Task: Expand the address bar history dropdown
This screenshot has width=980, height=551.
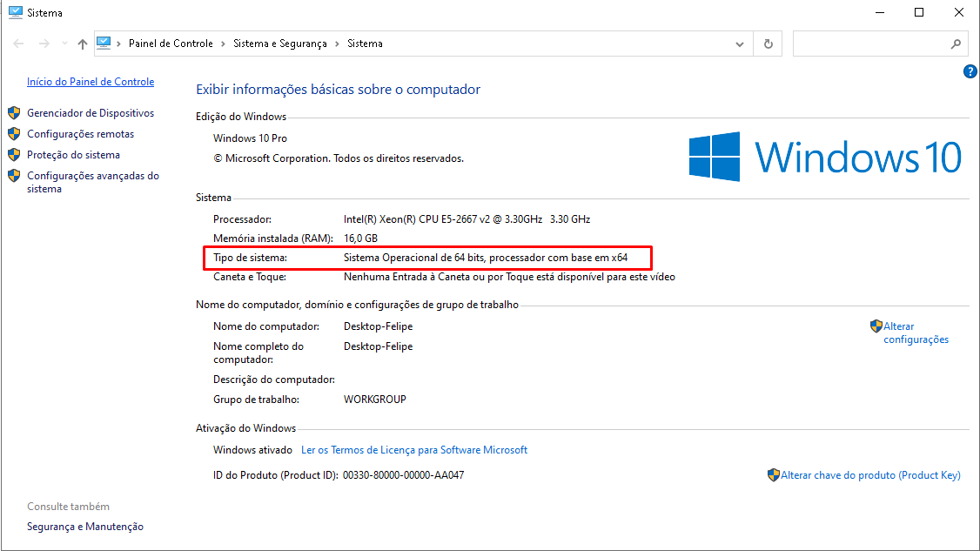Action: (740, 44)
